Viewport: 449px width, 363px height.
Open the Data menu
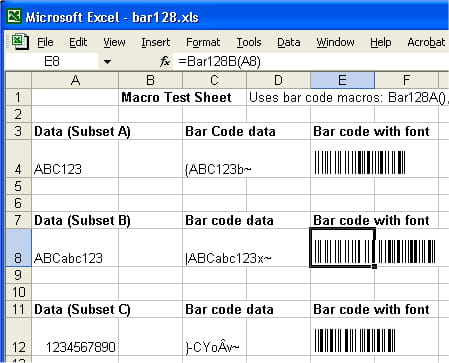[x=289, y=42]
